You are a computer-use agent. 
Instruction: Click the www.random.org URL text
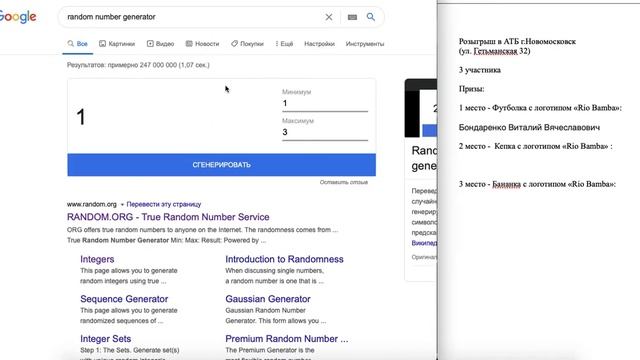coord(92,204)
